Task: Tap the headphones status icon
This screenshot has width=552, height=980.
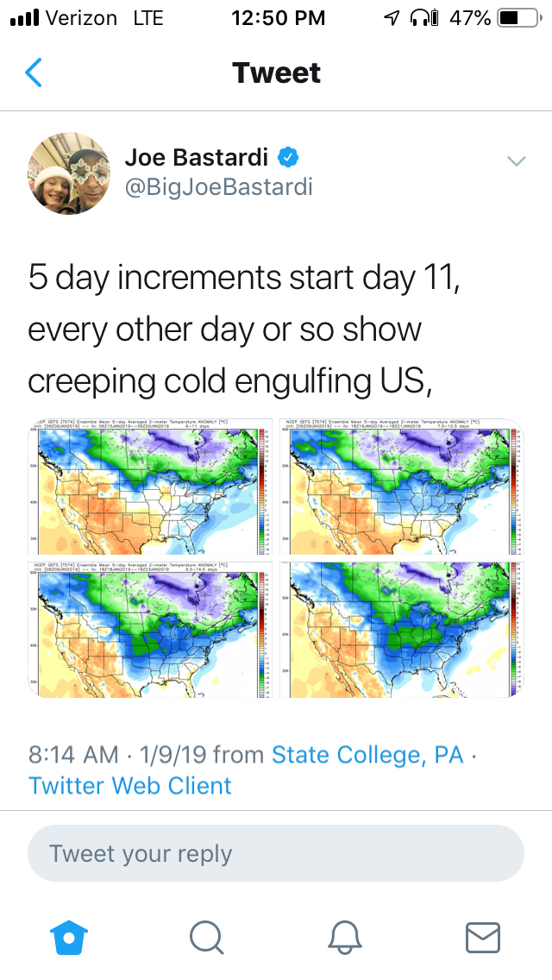Action: pos(422,18)
